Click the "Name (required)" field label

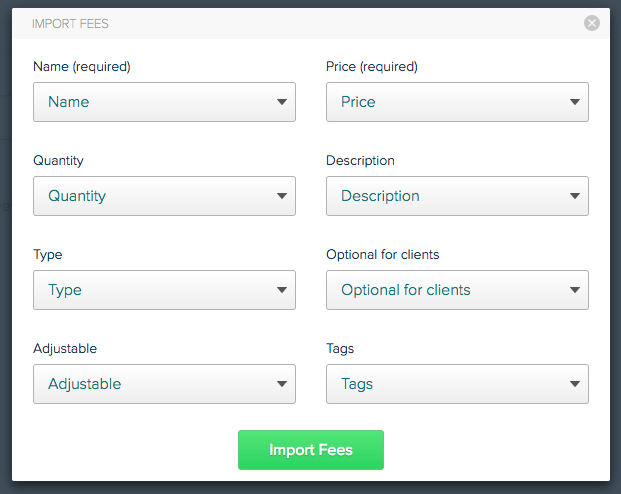pyautogui.click(x=82, y=67)
